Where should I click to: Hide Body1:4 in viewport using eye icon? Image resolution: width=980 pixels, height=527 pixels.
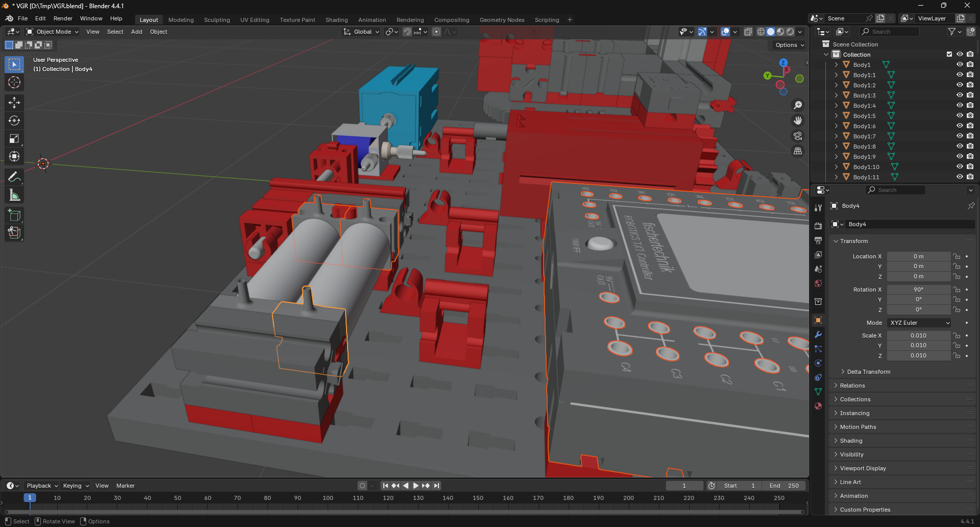click(x=960, y=106)
